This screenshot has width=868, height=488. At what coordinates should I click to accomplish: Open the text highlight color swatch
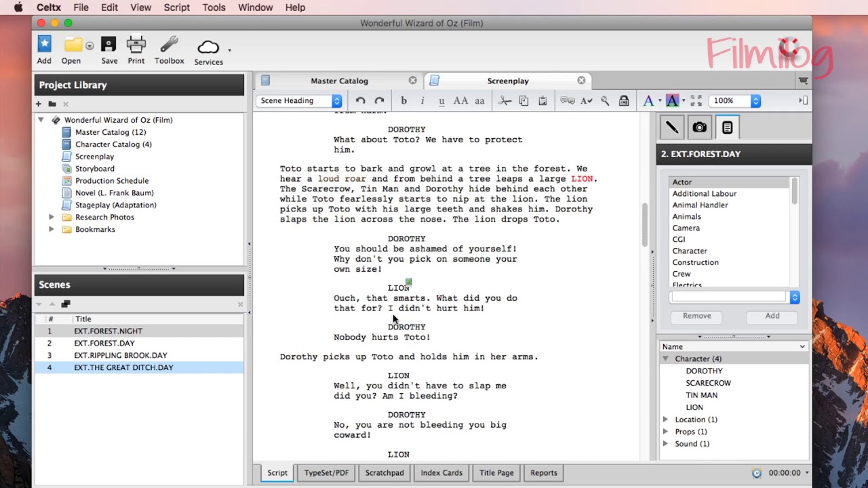point(672,100)
